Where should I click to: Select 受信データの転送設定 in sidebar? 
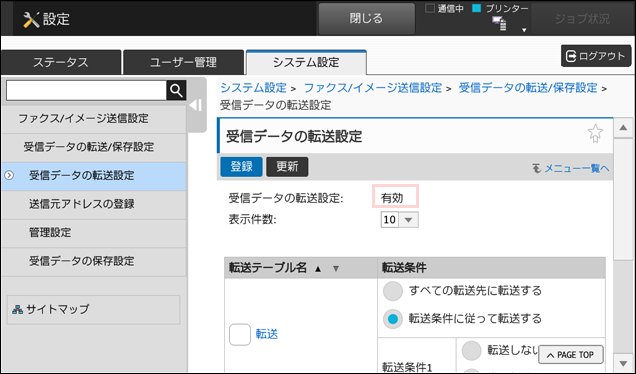[x=94, y=176]
